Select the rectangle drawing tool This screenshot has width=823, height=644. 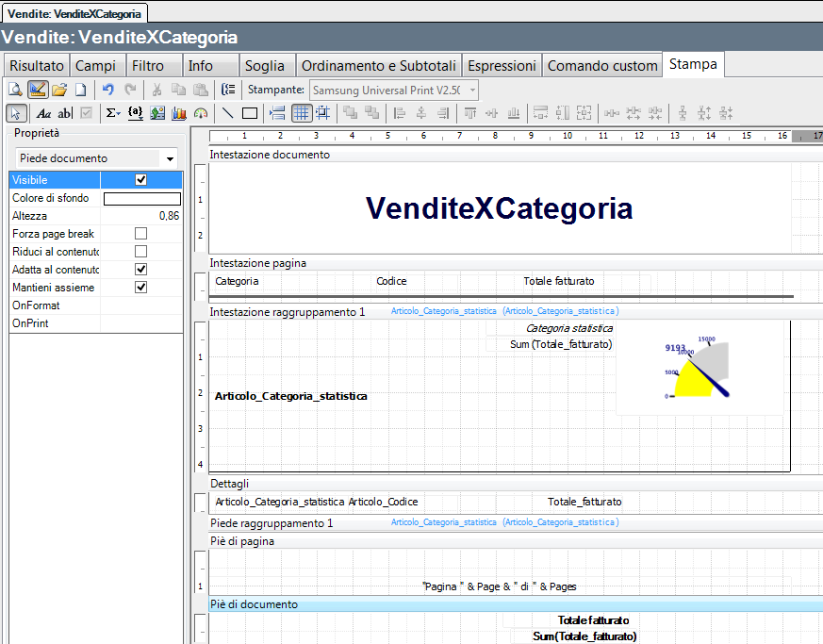pyautogui.click(x=250, y=113)
